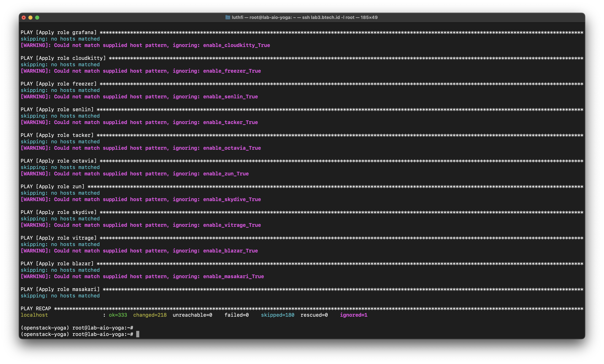This screenshot has height=364, width=604.
Task: Click warning mentioning enable_blazar_True
Action: coord(139,250)
